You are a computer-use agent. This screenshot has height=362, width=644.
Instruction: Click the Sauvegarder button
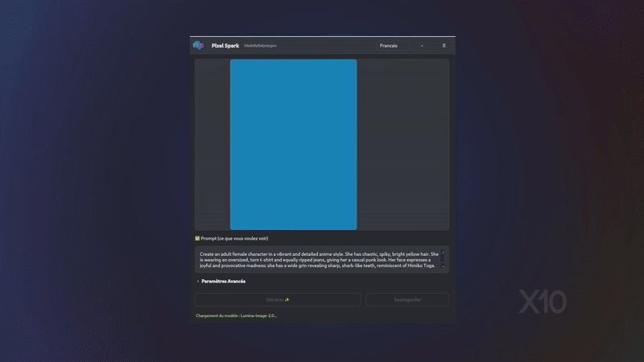click(x=407, y=299)
